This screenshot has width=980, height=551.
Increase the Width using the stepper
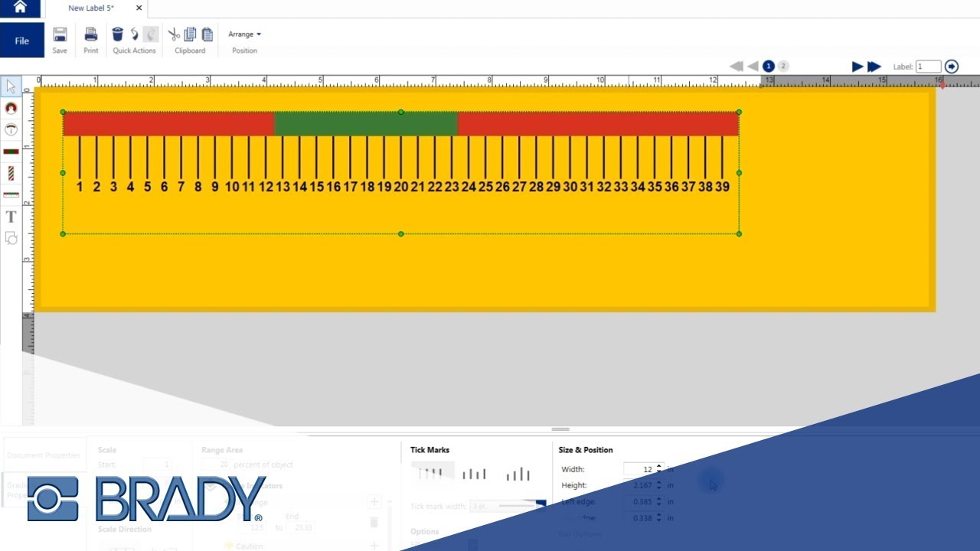[x=659, y=466]
